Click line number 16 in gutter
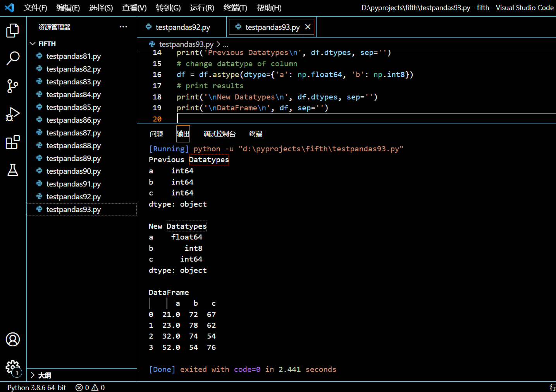Screen dimensions: 556x392 point(157,75)
